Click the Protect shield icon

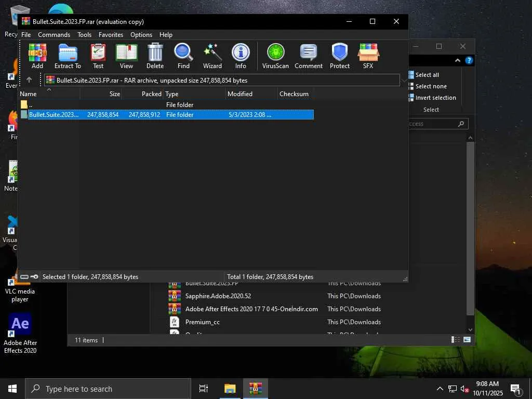tap(340, 56)
